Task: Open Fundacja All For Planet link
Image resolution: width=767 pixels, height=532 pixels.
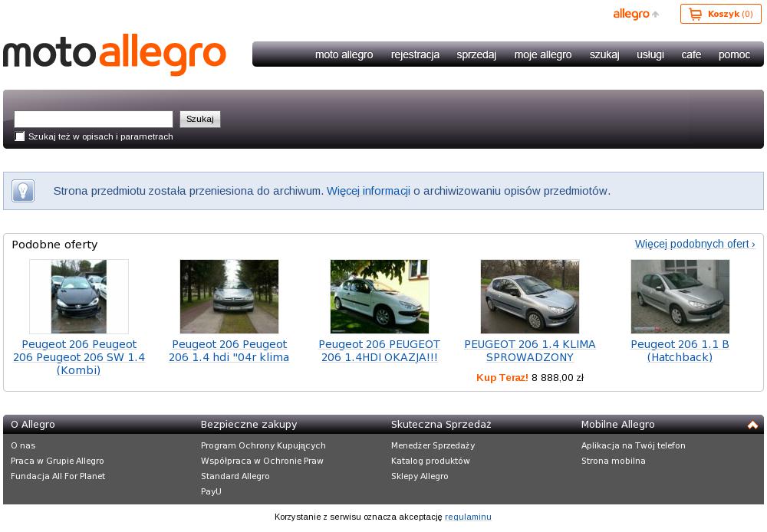Action: coord(58,476)
